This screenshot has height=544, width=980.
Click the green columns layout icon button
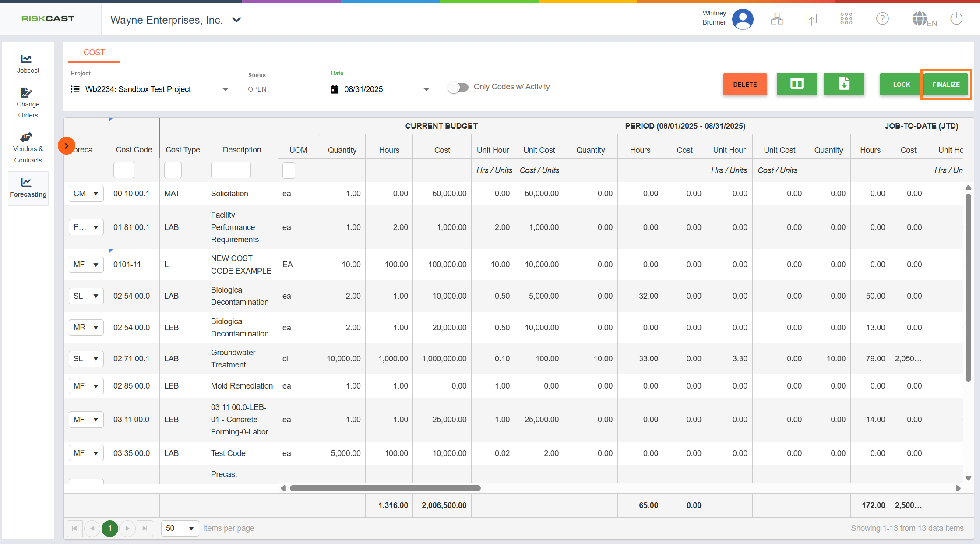point(797,84)
